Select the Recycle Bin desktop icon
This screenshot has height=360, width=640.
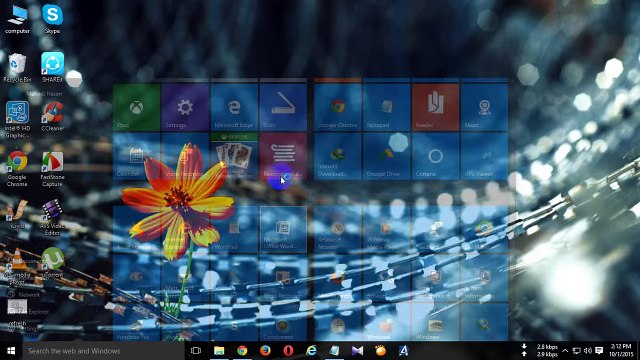click(x=17, y=68)
